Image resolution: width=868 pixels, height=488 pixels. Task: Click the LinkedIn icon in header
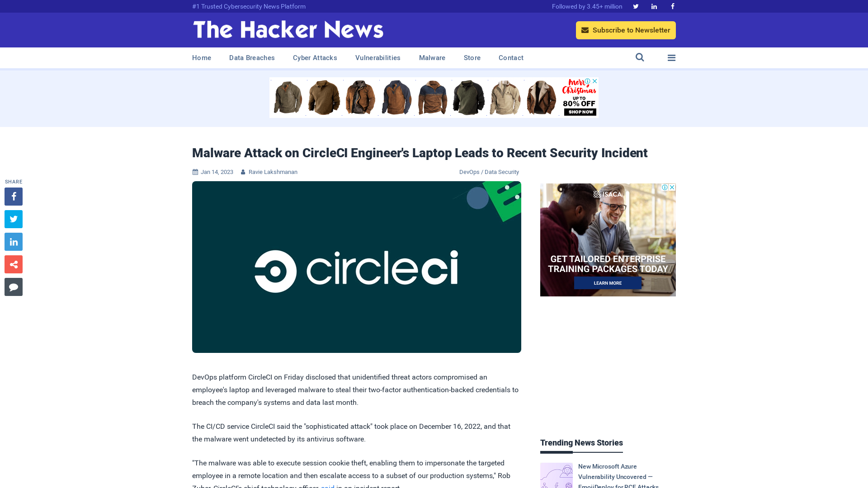tap(654, 6)
